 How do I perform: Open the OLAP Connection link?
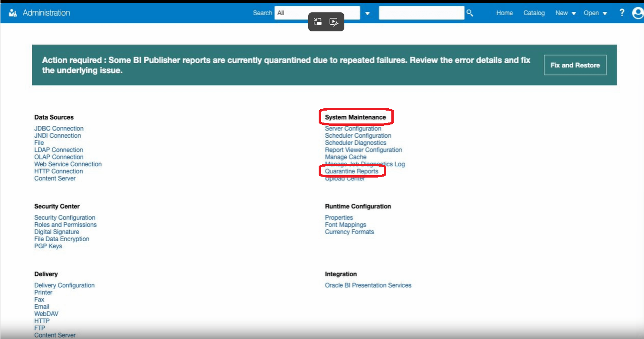[x=58, y=157]
